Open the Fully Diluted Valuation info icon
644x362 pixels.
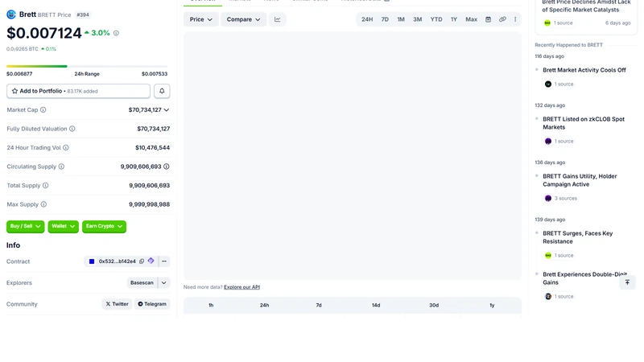tap(72, 129)
